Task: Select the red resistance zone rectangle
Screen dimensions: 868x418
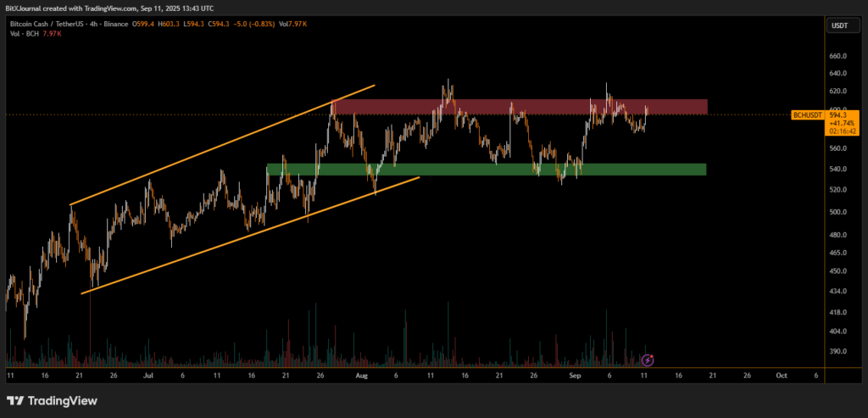Action: tap(519, 107)
